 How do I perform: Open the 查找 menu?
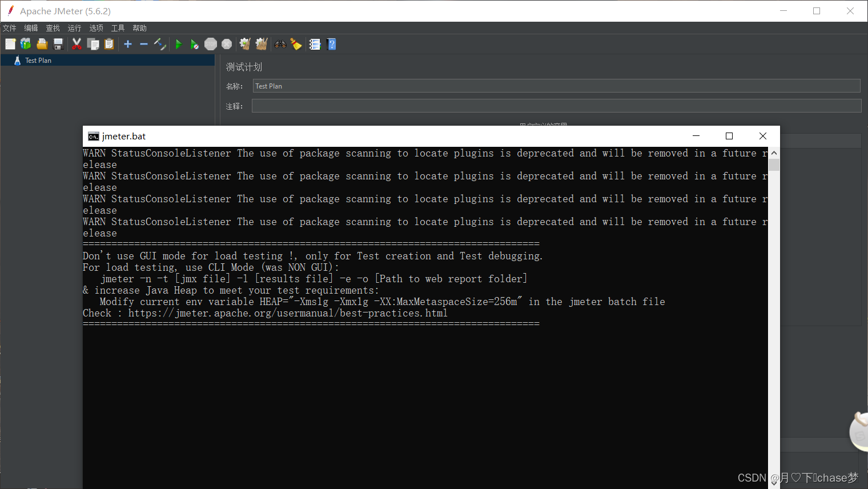53,28
